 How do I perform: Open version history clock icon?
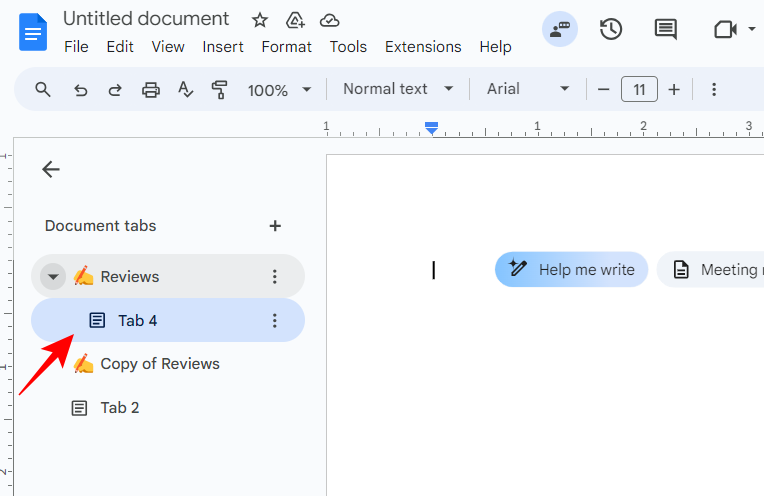[611, 30]
